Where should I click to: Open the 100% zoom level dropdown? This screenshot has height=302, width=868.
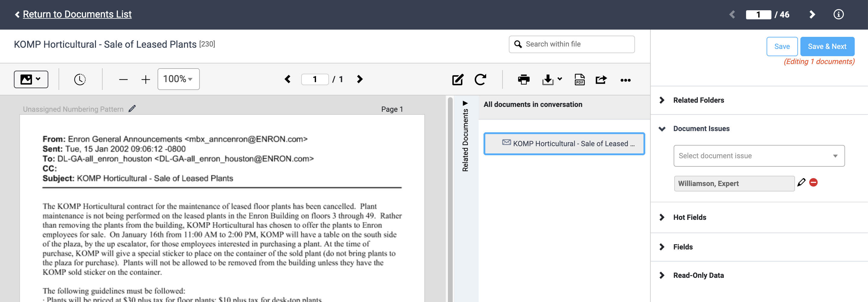tap(179, 79)
